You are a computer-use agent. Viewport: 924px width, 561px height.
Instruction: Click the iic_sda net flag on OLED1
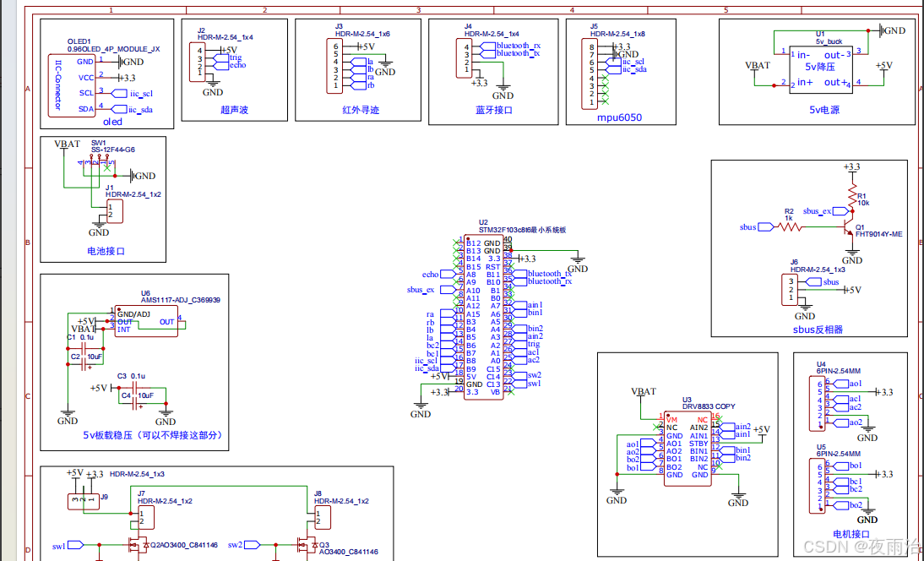click(119, 109)
